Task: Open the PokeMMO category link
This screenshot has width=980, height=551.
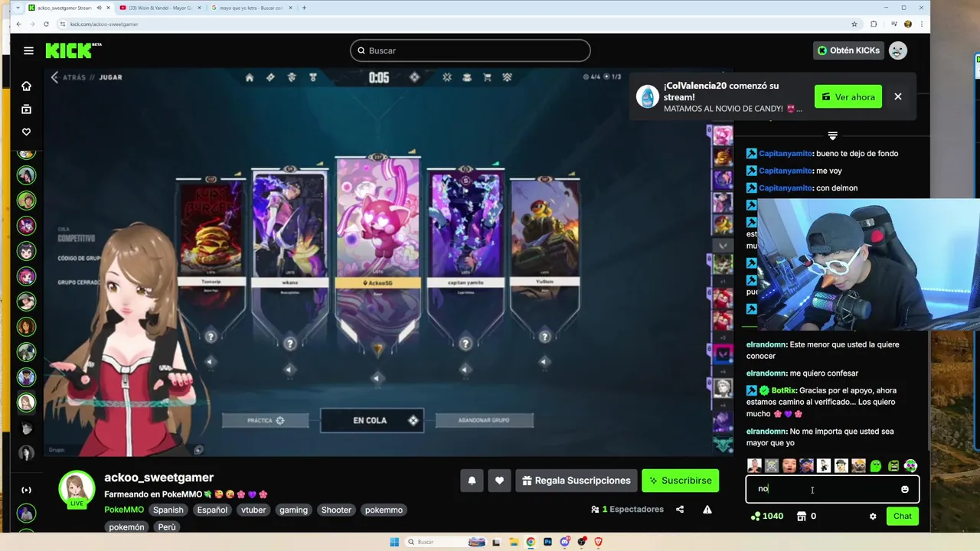Action: 124,510
